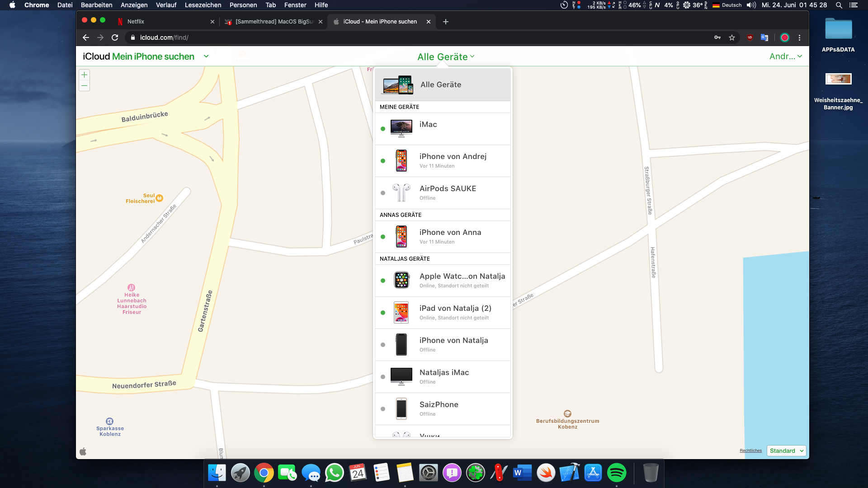The image size is (868, 488).
Task: Click the Rechtliches link
Action: click(750, 450)
